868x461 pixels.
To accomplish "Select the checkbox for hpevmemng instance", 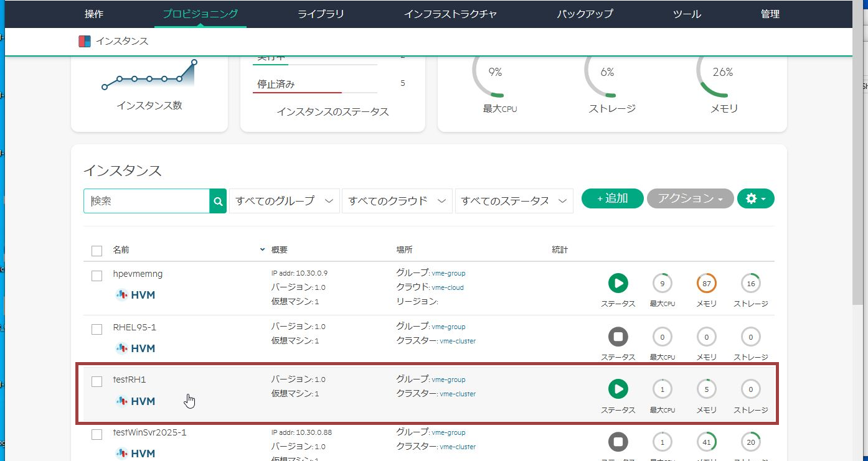I will 97,276.
